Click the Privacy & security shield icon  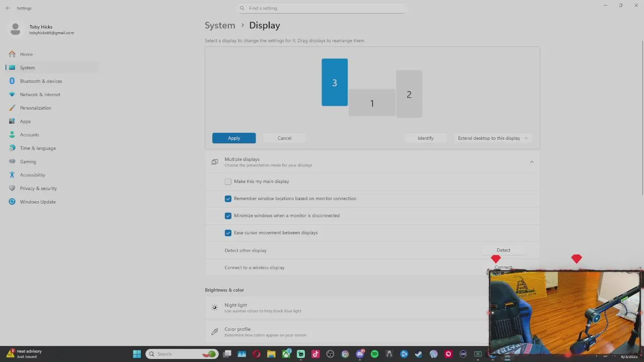click(x=12, y=188)
